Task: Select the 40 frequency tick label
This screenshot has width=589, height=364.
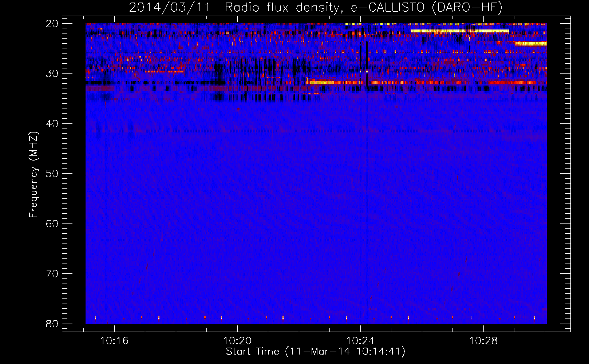Action: point(52,124)
